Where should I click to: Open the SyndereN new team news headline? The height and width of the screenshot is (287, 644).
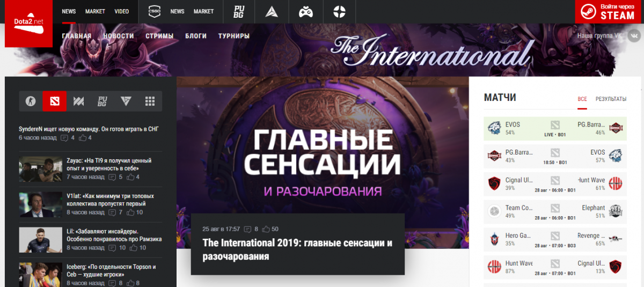click(89, 129)
